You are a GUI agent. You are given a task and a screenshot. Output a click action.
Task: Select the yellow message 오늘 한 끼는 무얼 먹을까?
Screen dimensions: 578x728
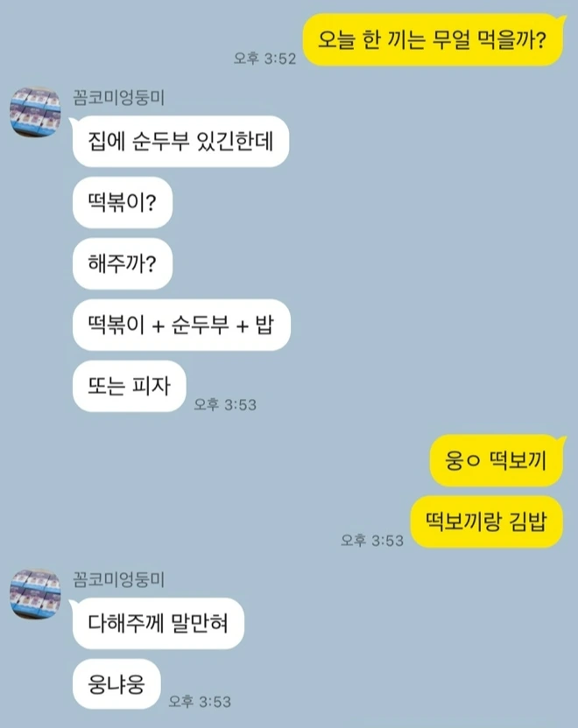433,40
